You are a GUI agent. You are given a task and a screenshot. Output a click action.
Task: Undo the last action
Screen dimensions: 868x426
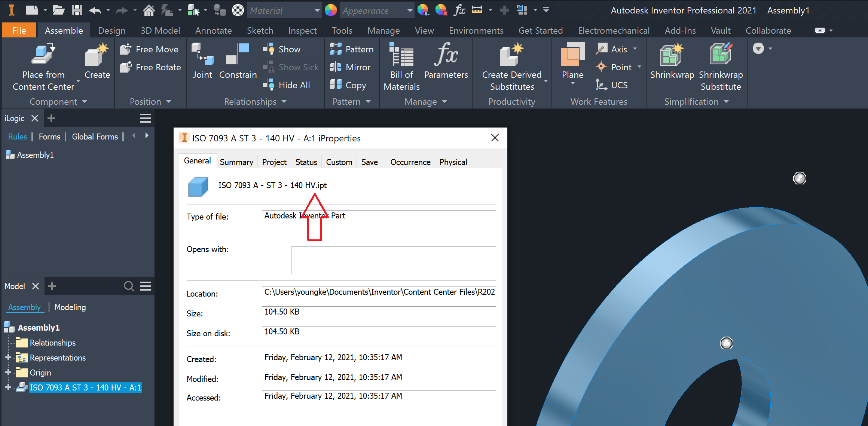[95, 10]
